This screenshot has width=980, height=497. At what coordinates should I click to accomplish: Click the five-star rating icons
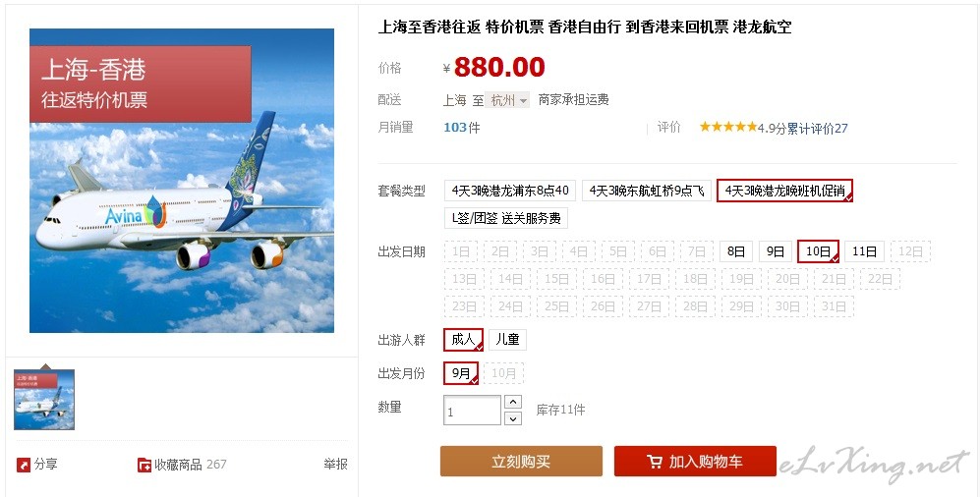(x=728, y=128)
